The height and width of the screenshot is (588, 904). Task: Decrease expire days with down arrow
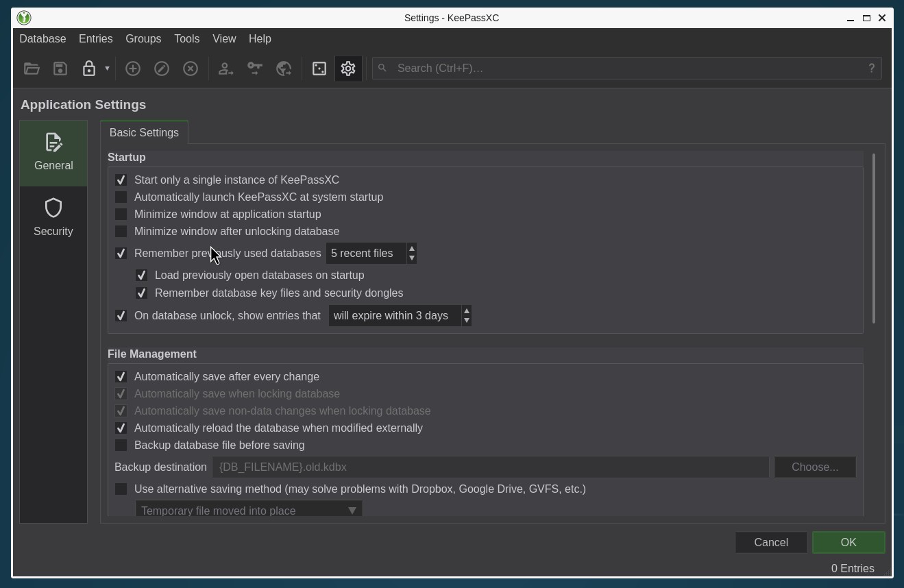[x=466, y=321]
